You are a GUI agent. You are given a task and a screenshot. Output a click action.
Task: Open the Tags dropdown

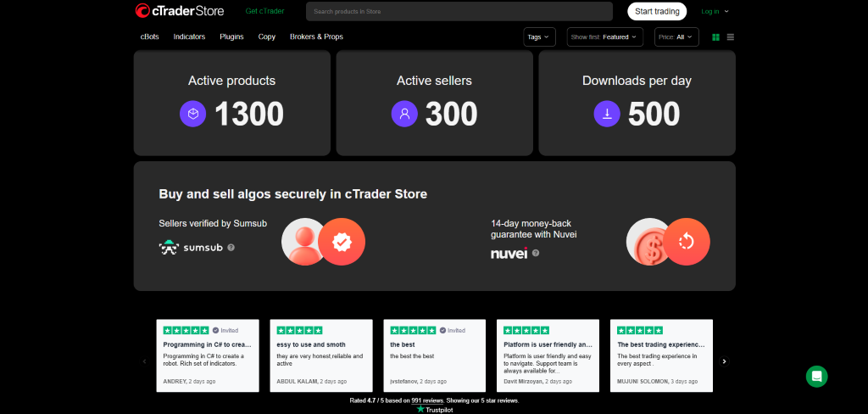[539, 37]
